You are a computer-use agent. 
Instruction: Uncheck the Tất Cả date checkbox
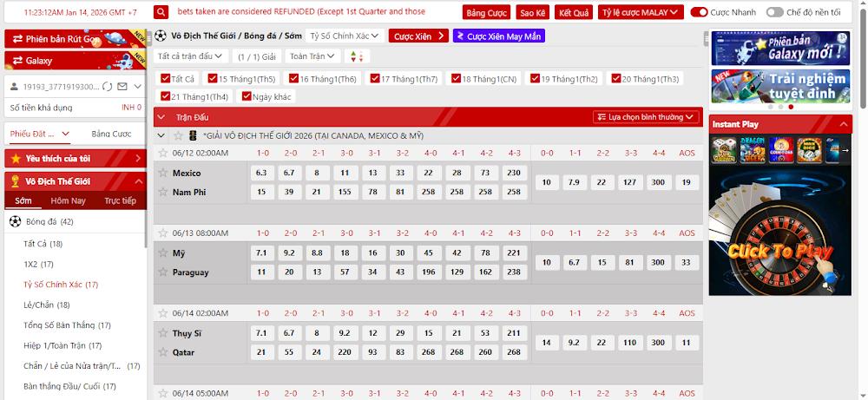point(165,79)
